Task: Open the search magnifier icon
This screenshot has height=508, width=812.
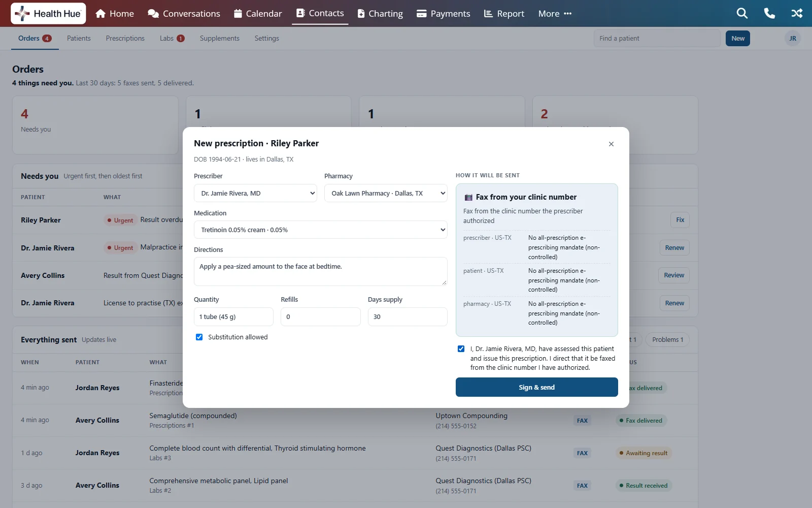Action: [742, 14]
